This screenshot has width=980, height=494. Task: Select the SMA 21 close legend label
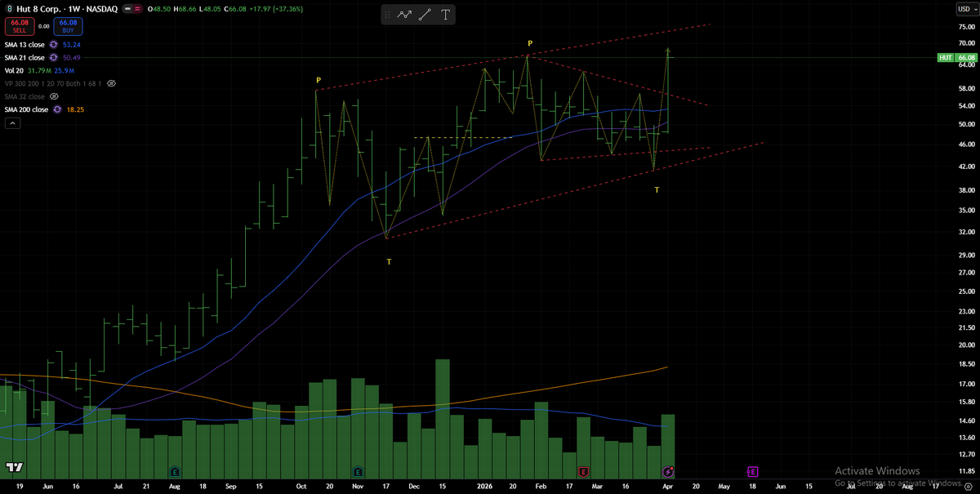pos(24,58)
